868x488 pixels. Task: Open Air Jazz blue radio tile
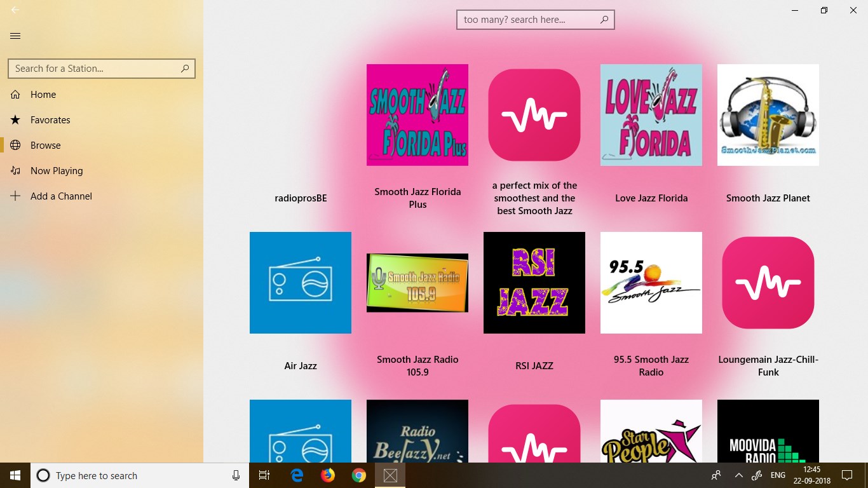tap(301, 283)
